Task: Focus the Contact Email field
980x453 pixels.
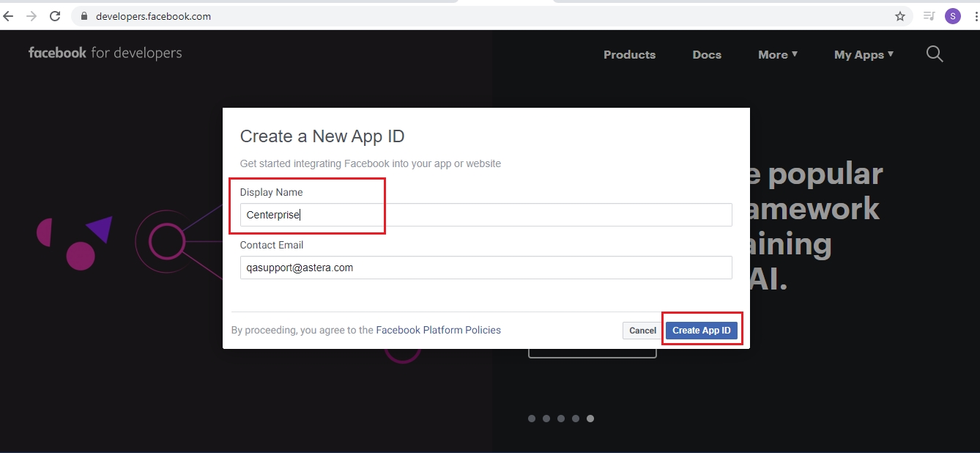Action: point(486,268)
